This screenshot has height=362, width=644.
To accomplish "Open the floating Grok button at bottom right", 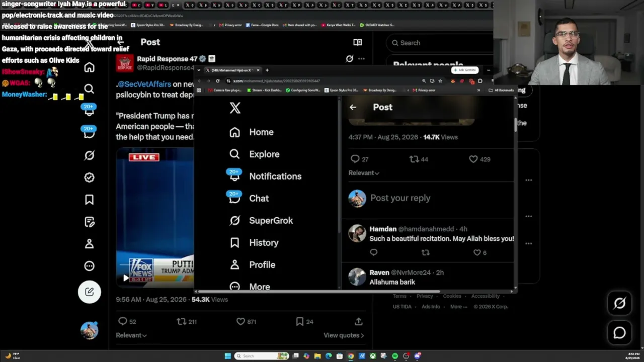I will click(x=619, y=303).
